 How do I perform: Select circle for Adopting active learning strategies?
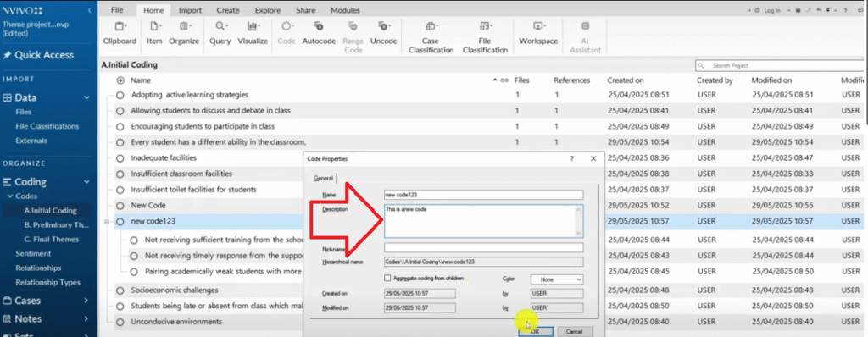[120, 95]
